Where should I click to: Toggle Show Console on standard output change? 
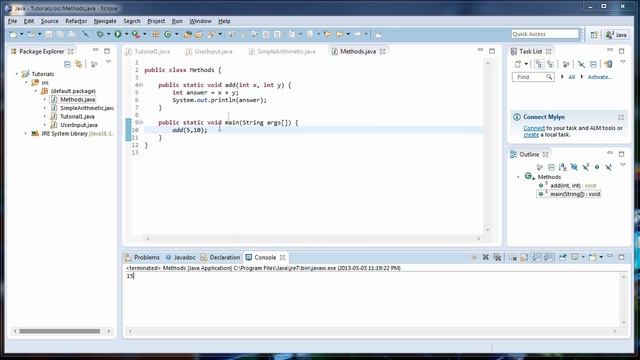point(536,257)
